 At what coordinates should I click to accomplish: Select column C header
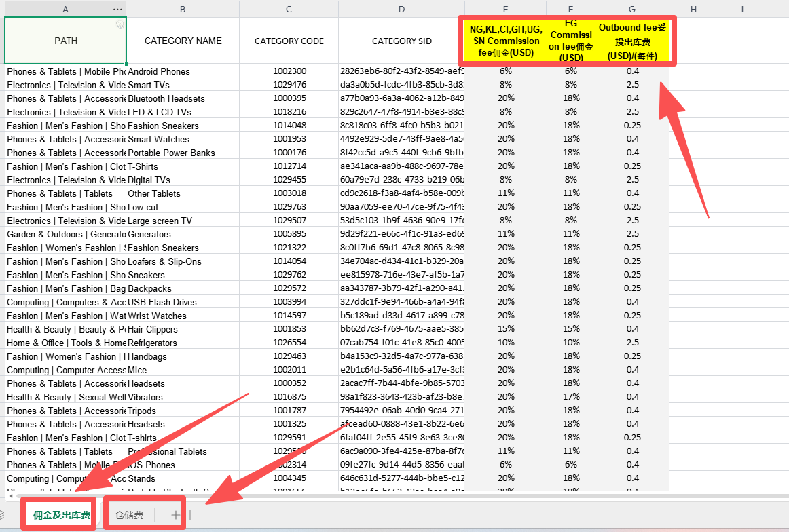coord(289,9)
